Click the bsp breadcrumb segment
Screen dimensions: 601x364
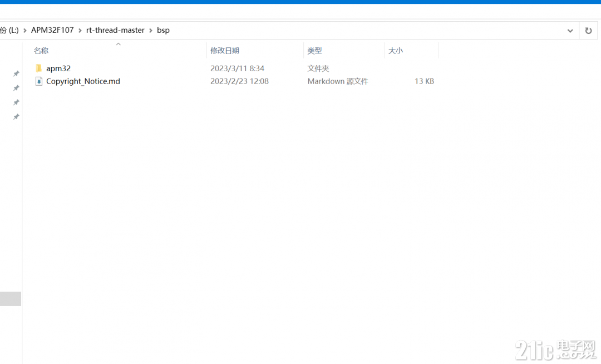[163, 30]
